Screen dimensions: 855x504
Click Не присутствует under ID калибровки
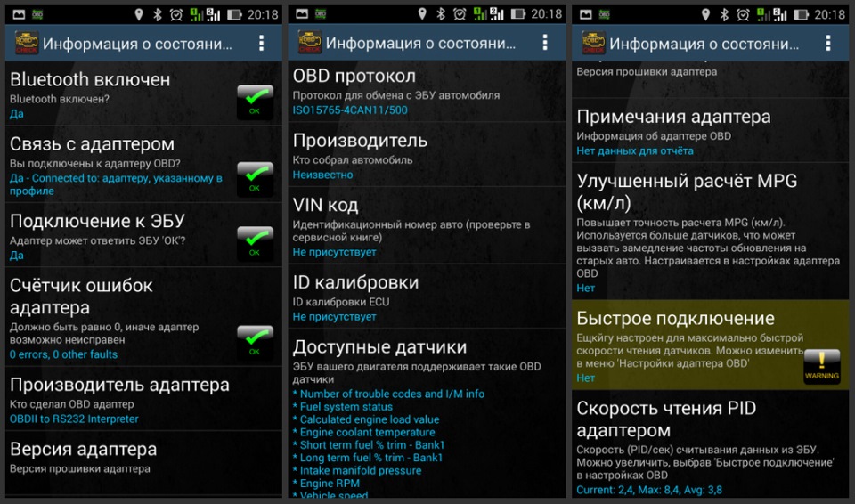334,316
